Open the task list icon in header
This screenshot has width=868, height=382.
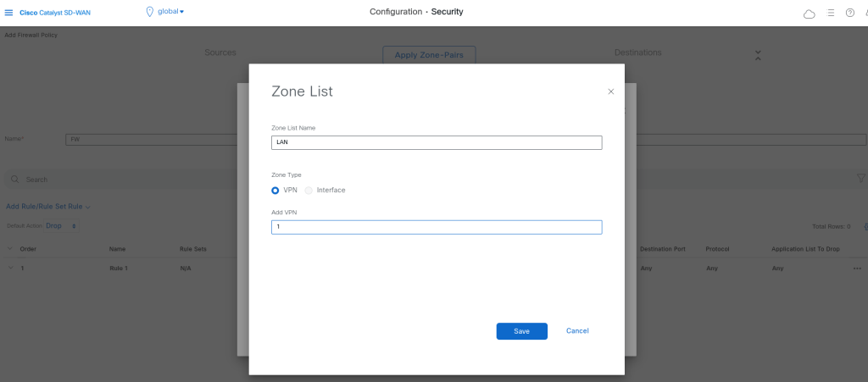pyautogui.click(x=831, y=13)
